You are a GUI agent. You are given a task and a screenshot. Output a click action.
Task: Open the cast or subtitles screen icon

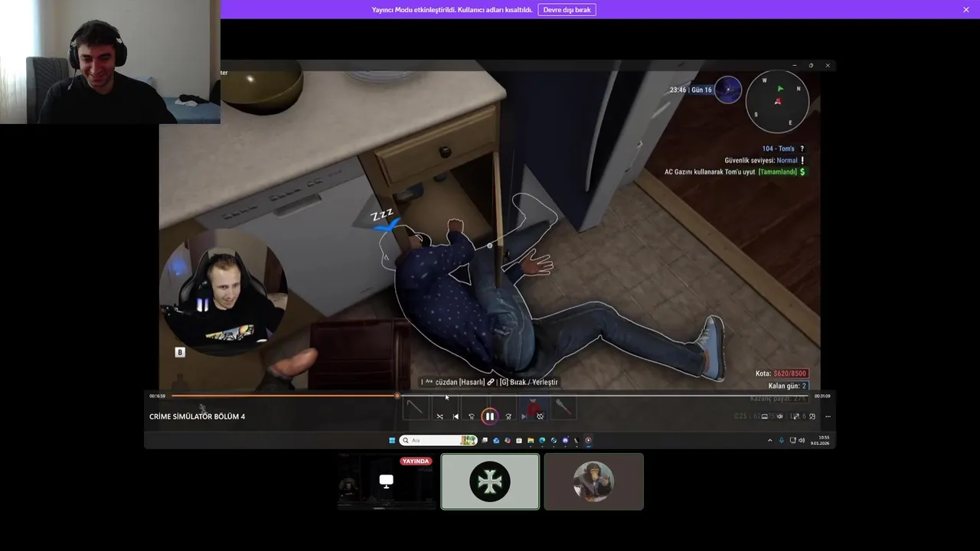765,416
